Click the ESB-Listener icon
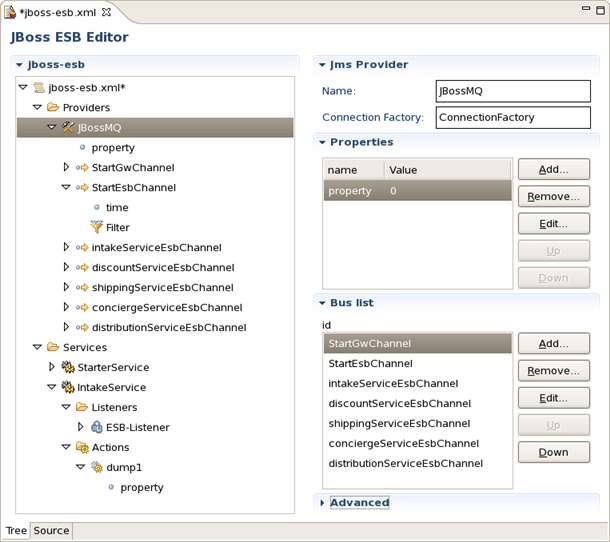 pos(96,427)
